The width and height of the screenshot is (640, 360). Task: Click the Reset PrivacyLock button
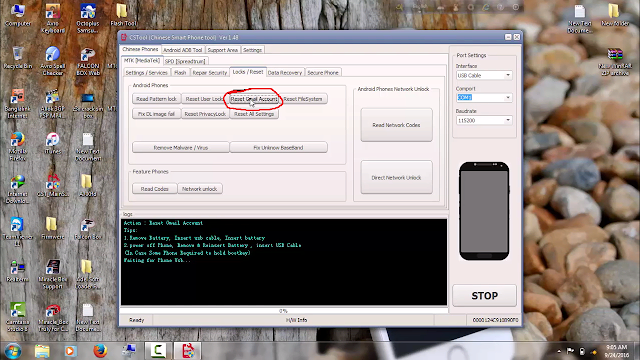(x=205, y=114)
